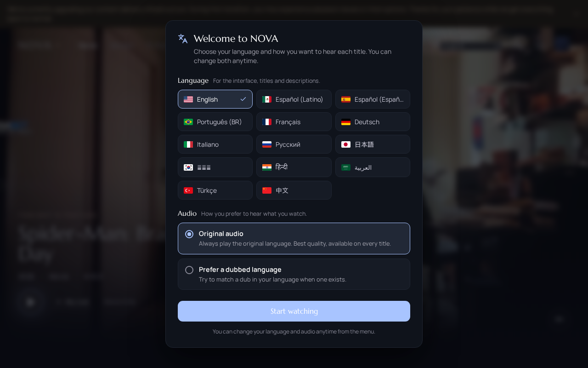The image size is (588, 368).
Task: Pick the Chinese 中文 language tile
Action: click(x=294, y=190)
